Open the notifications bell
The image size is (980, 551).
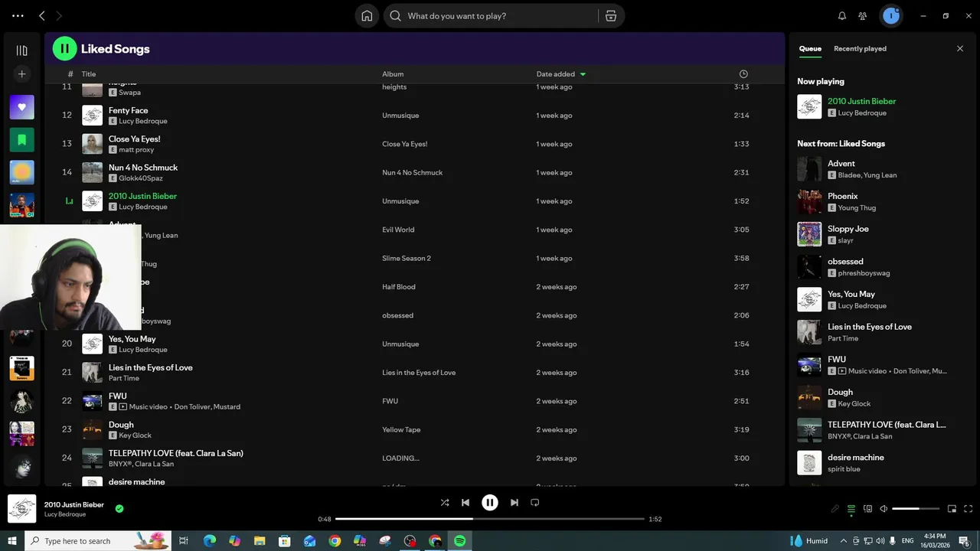coord(842,16)
